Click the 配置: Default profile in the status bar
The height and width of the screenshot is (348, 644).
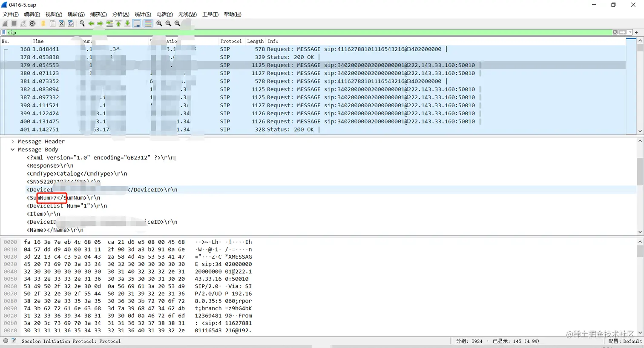[x=625, y=341]
